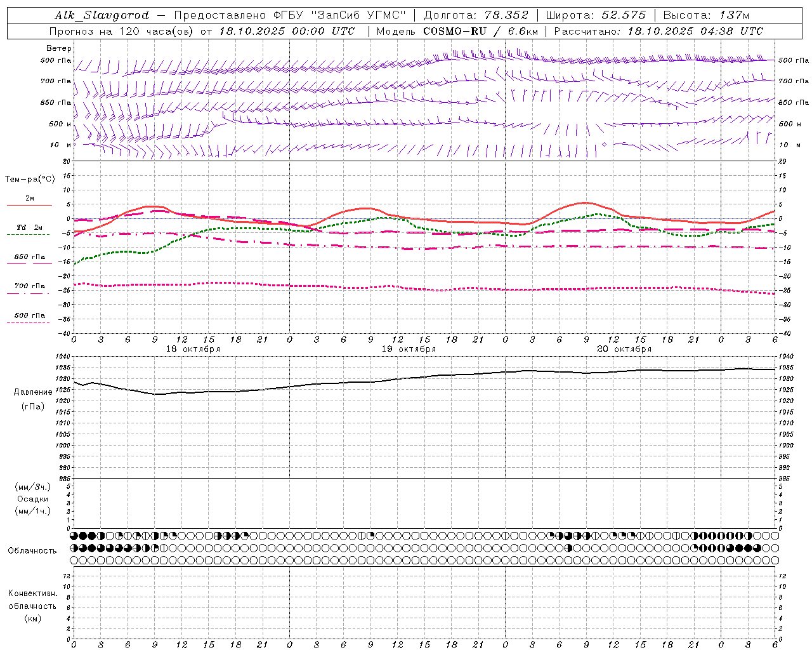
Task: Select the forecast start time 18.10.2025 00:00 UTC
Action: coord(287,31)
